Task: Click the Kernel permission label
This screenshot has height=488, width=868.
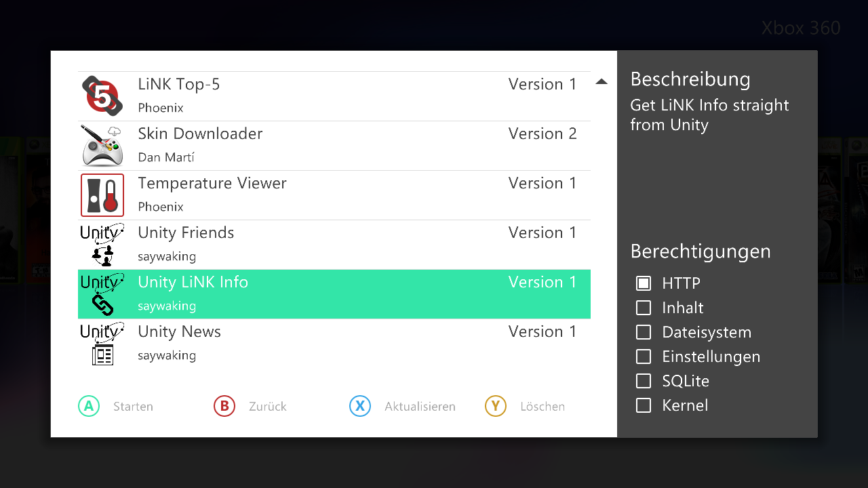Action: [x=685, y=405]
